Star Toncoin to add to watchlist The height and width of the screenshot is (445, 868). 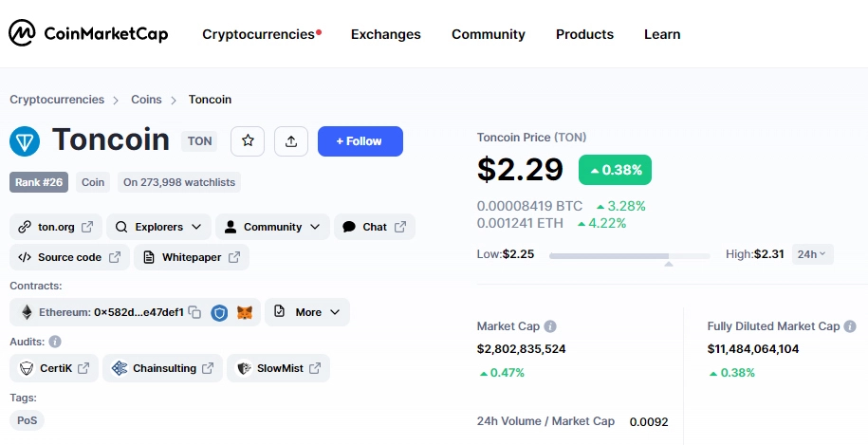pos(248,141)
